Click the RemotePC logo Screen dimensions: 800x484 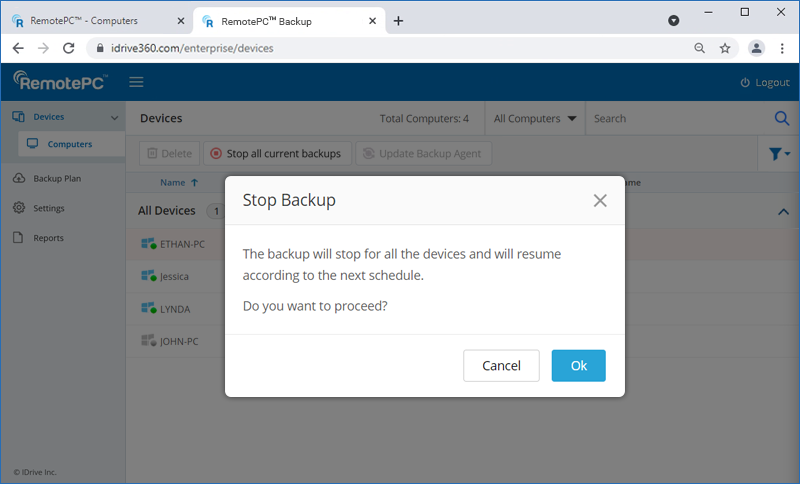coord(61,81)
